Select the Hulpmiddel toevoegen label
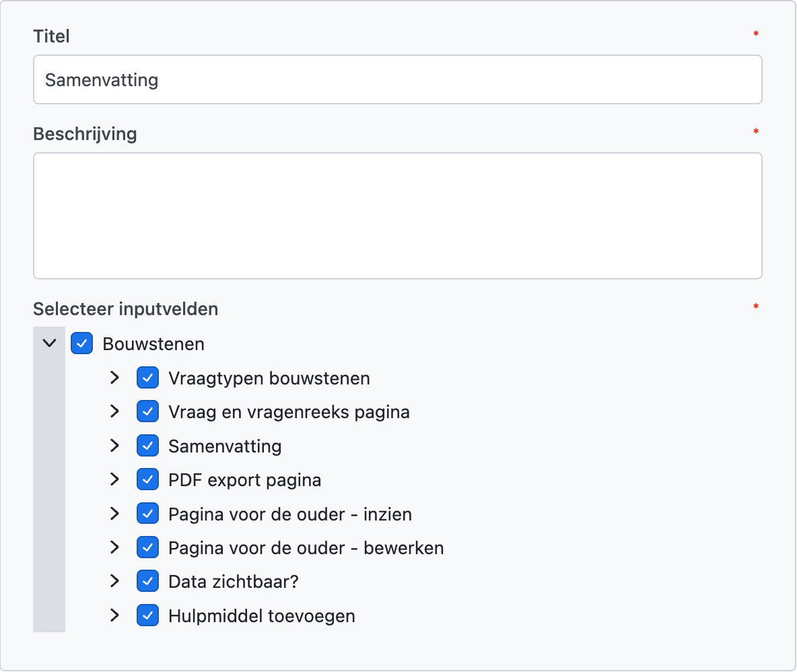The image size is (797, 672). [x=261, y=615]
